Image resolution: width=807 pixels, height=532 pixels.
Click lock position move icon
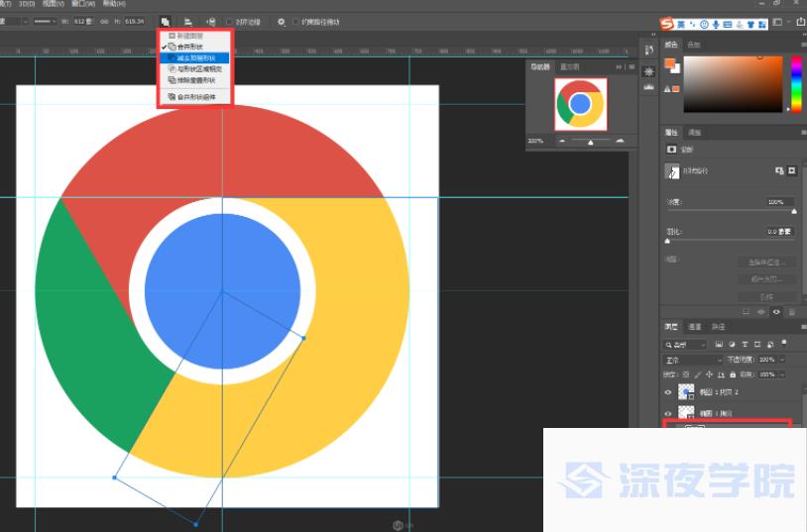click(x=709, y=374)
